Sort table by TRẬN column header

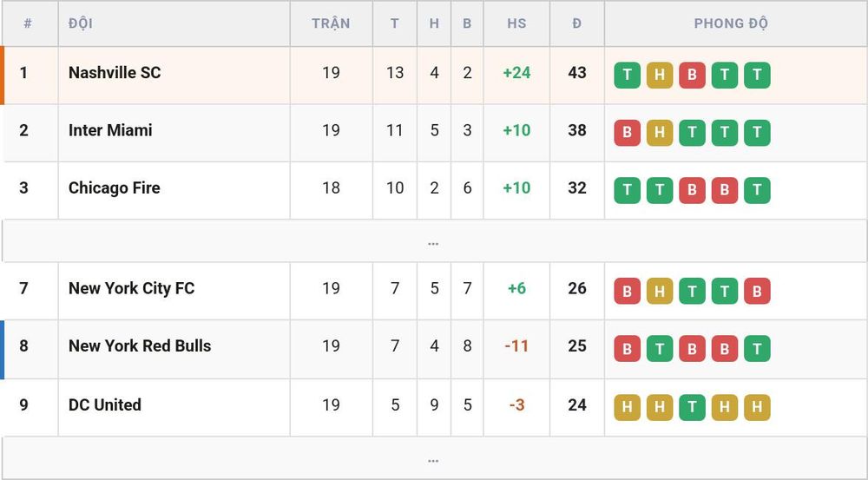[331, 23]
